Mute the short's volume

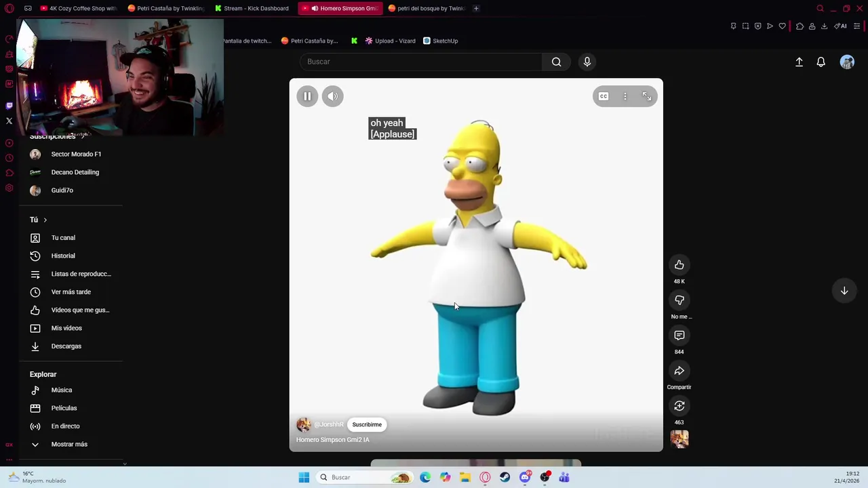[332, 96]
